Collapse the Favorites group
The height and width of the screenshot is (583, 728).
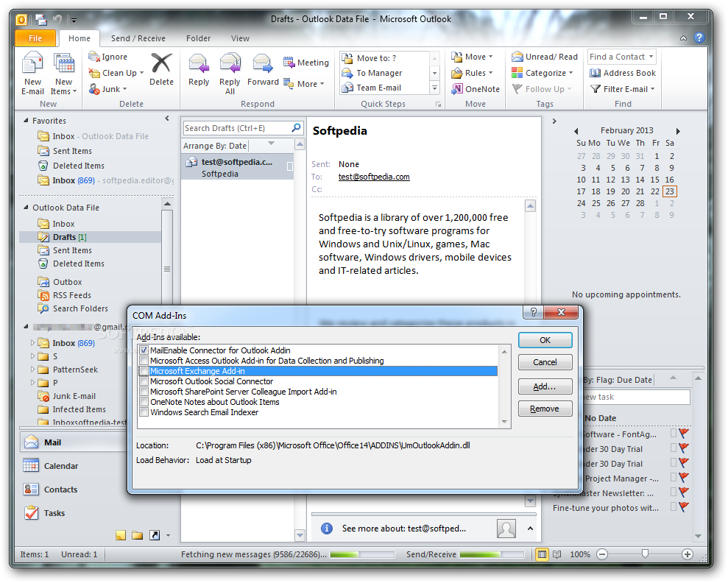point(26,120)
